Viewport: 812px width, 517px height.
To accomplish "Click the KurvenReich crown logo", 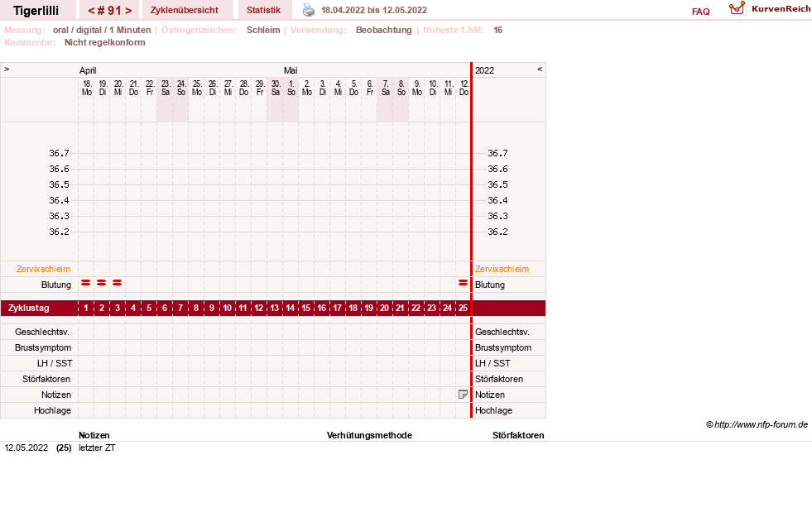I will (737, 8).
